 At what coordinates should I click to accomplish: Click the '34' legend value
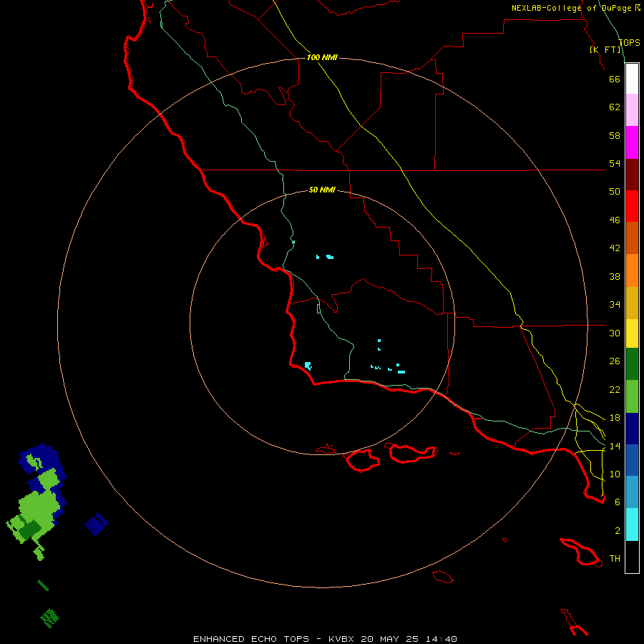[615, 305]
